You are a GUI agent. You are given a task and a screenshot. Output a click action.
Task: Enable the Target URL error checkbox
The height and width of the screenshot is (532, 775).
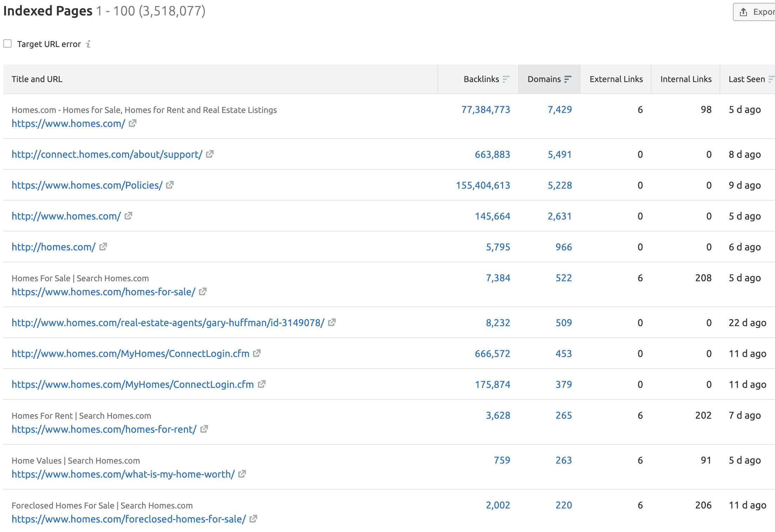point(7,43)
